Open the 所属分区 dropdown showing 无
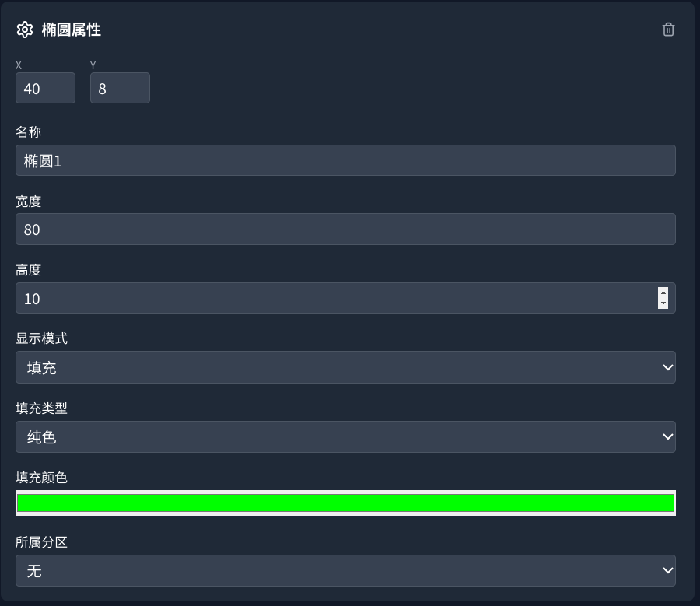Viewport: 700px width, 606px height. tap(345, 570)
